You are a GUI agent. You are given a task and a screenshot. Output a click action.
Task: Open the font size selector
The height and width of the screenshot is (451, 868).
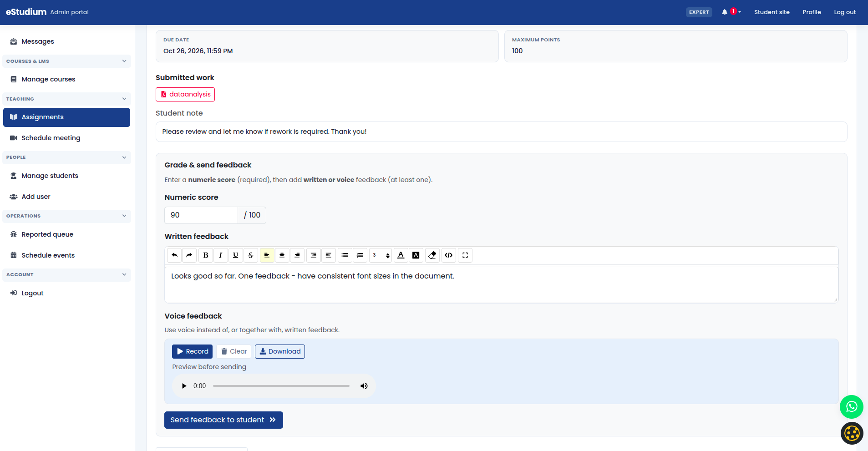(x=381, y=255)
